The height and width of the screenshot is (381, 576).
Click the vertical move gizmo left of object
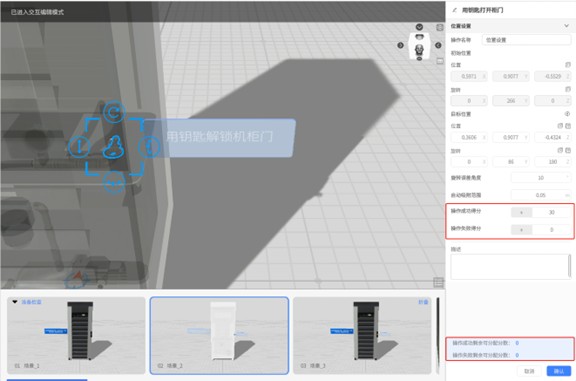[x=79, y=146]
